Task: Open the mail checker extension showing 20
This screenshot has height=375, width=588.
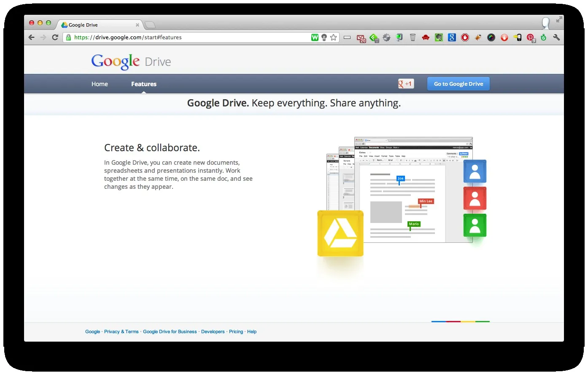Action: click(x=361, y=38)
